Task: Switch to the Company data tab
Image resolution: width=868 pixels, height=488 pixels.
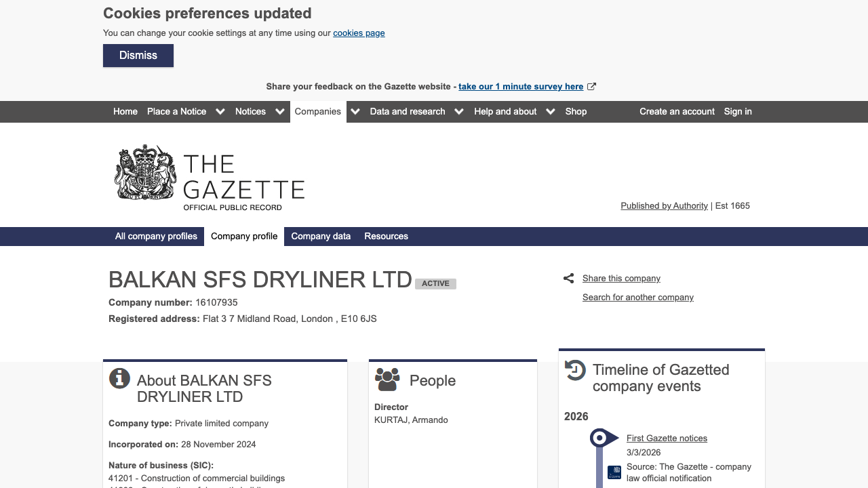Action: pyautogui.click(x=321, y=236)
